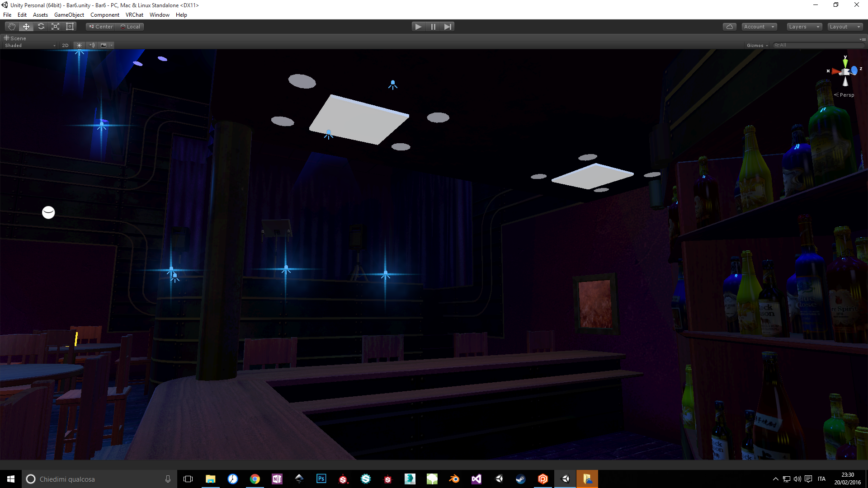Screen dimensions: 868x488
Task: Open the VRChat menu
Action: (134, 15)
